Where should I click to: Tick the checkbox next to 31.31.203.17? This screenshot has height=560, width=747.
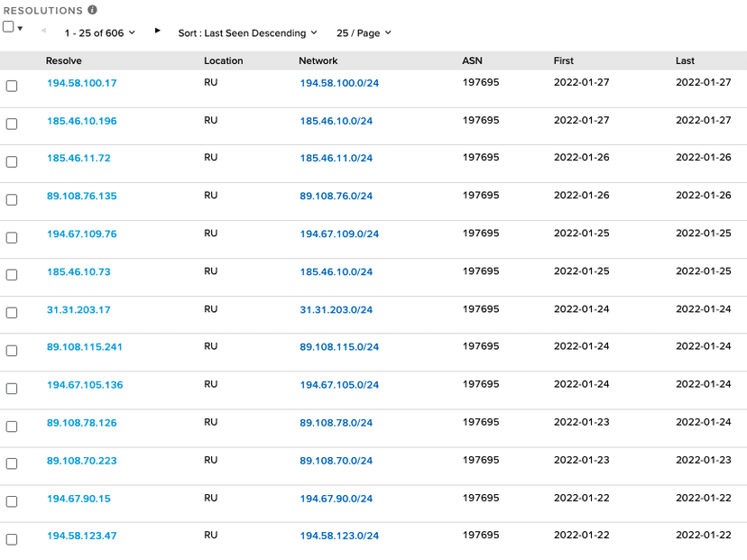(x=12, y=312)
